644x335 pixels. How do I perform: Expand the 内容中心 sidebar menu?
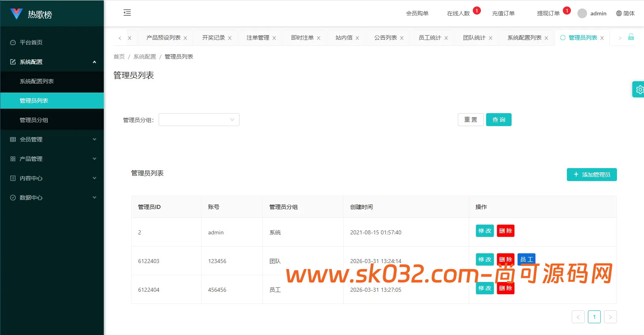point(52,178)
